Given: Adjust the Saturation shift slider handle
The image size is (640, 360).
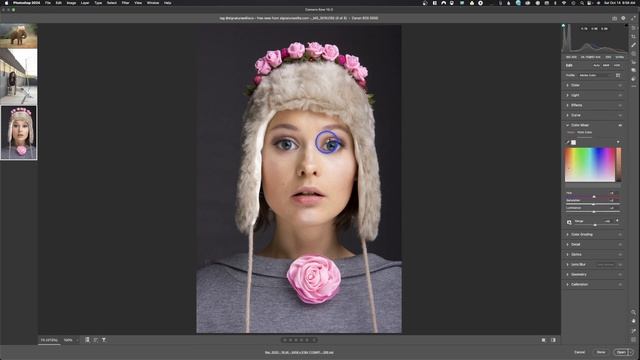Looking at the screenshot, I should pos(593,204).
